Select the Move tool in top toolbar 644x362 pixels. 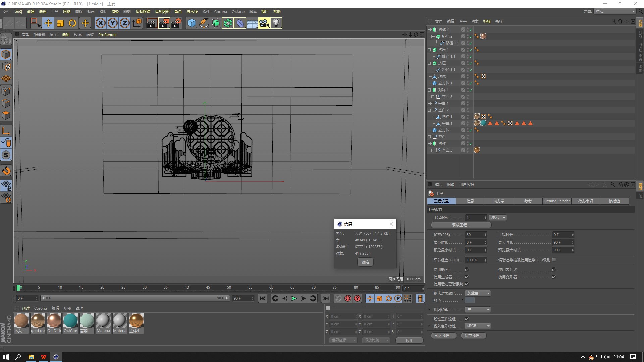click(48, 23)
